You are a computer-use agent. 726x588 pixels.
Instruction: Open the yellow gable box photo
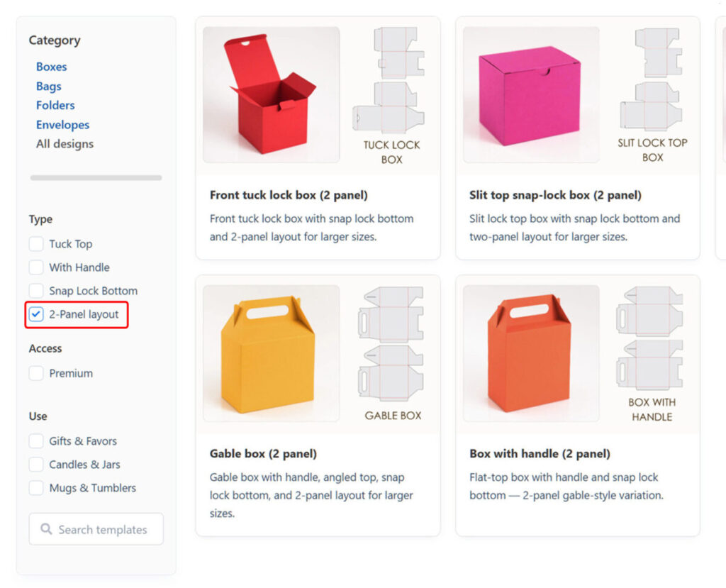271,354
